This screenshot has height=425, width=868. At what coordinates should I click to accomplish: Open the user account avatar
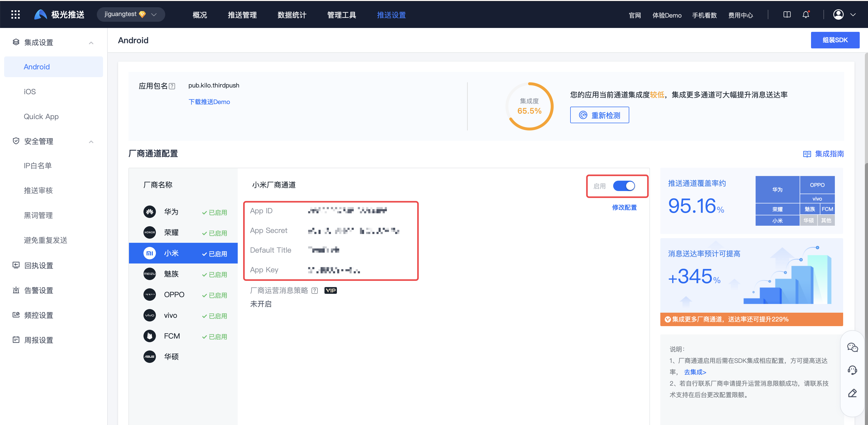click(x=838, y=14)
